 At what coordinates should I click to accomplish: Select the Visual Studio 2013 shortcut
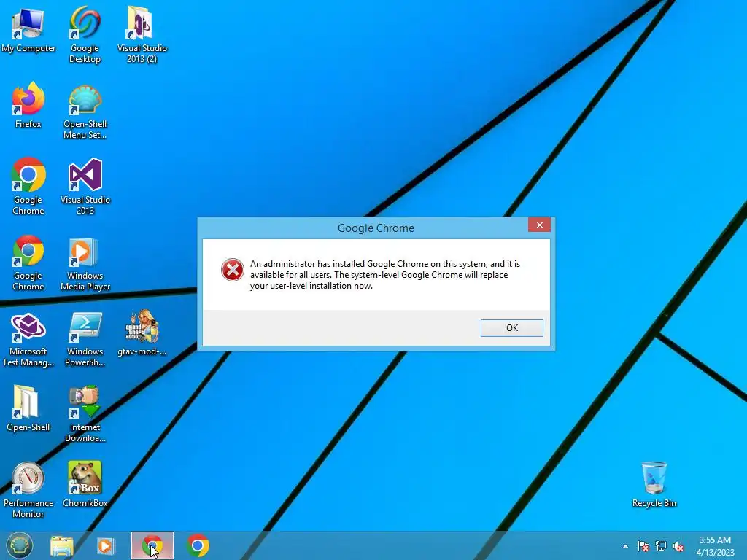85,186
